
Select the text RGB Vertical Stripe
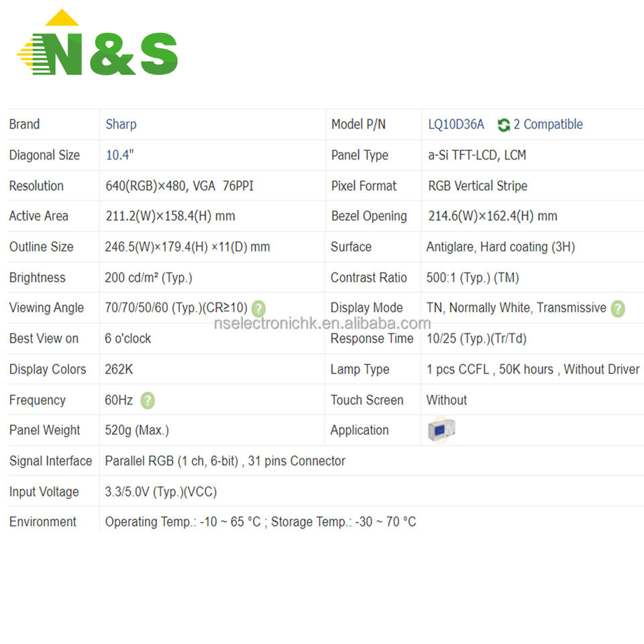[478, 186]
